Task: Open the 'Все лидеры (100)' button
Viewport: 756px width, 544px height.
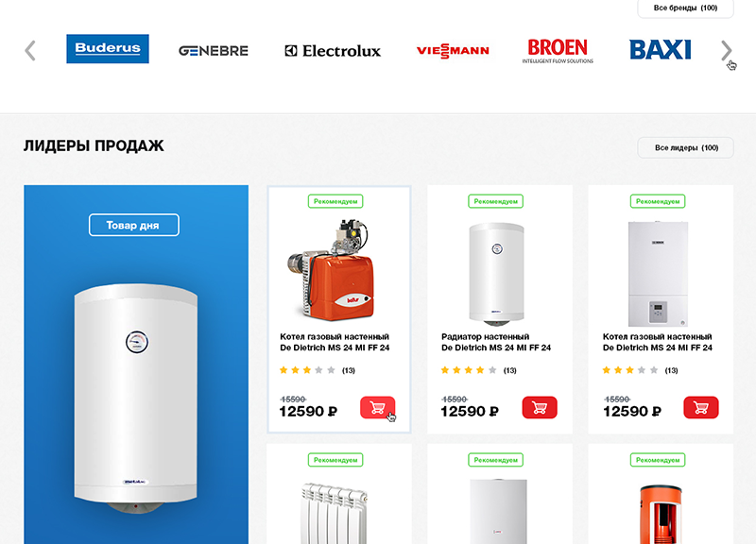Action: [686, 148]
